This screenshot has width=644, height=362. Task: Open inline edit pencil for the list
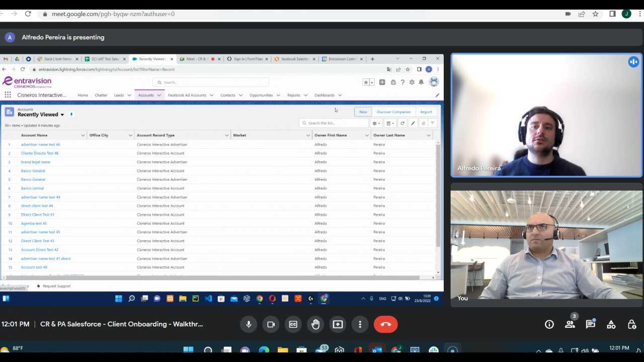[x=413, y=123]
